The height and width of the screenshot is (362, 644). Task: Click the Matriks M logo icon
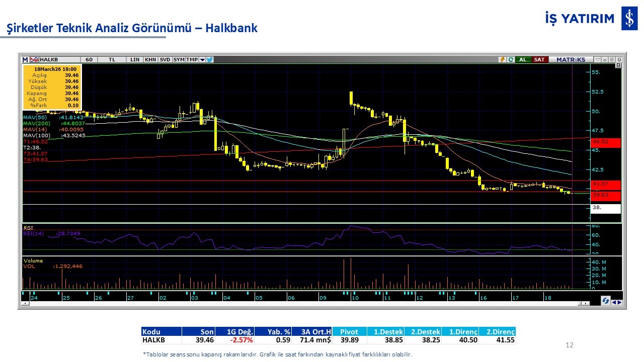(25, 59)
